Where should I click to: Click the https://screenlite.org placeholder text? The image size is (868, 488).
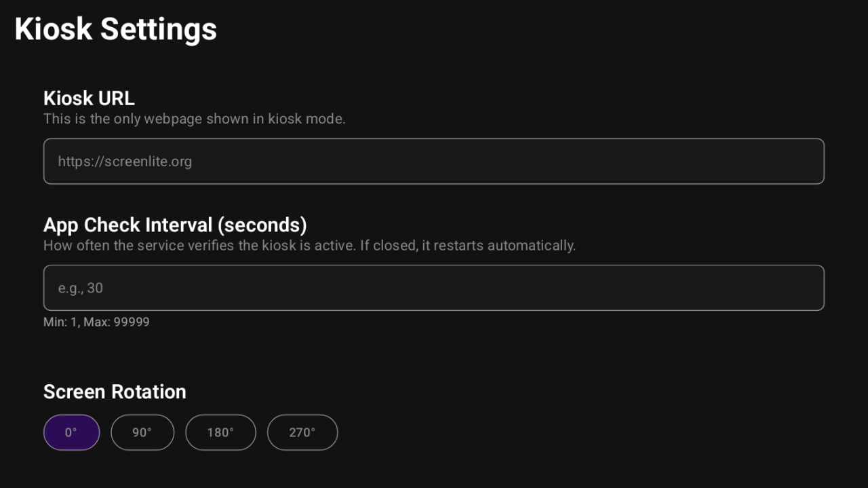[125, 162]
